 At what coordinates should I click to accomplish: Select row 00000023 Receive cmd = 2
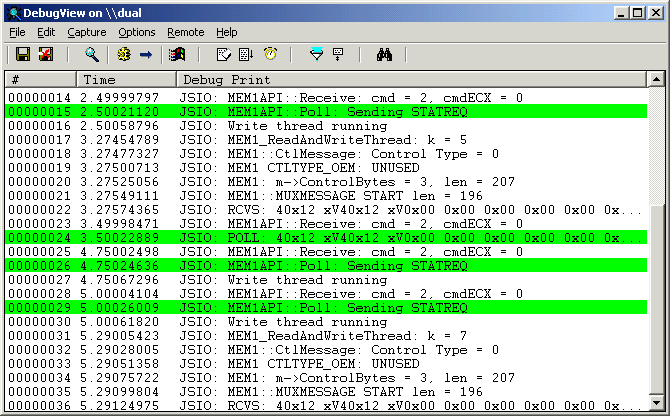click(x=326, y=224)
